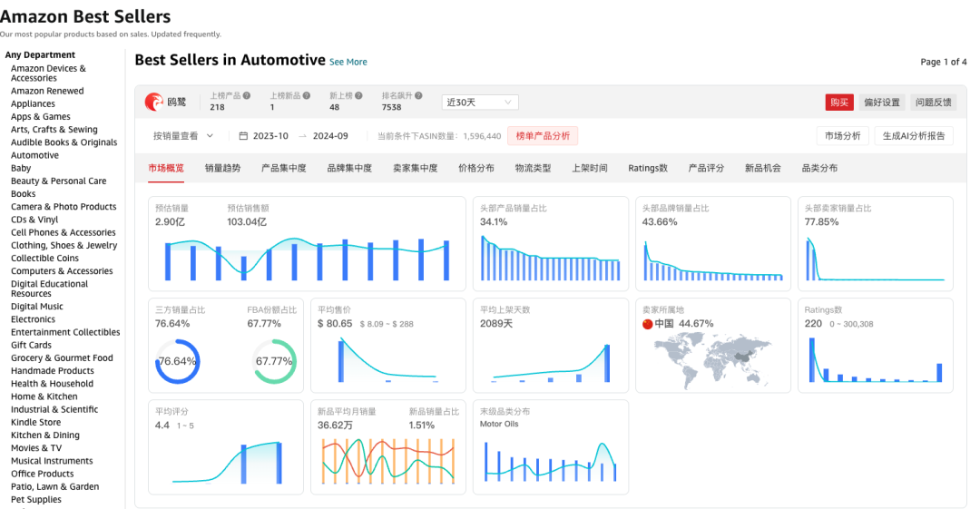980x509 pixels.
Task: Open the 市场分析 button
Action: click(x=842, y=136)
